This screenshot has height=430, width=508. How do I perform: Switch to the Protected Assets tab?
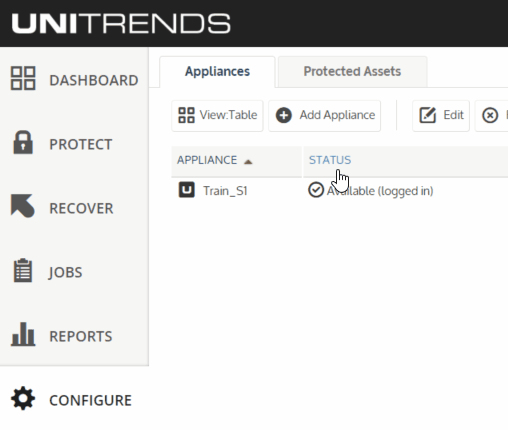[352, 72]
